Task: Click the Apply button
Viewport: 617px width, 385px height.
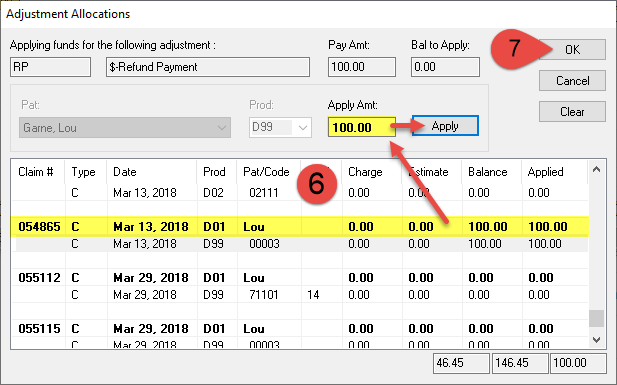Action: point(445,126)
